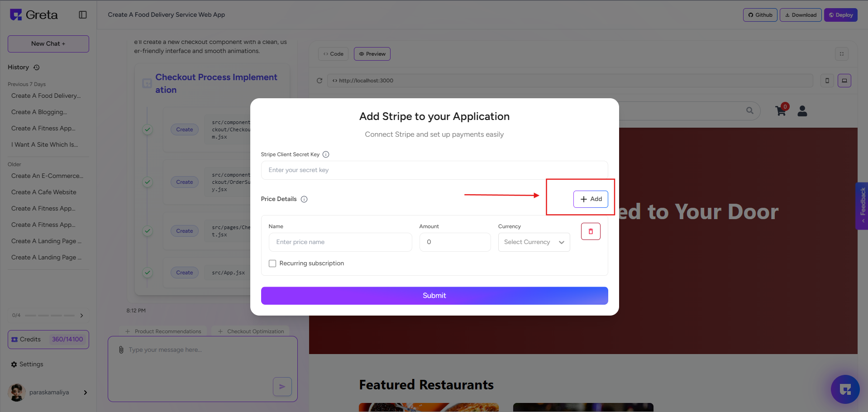This screenshot has width=868, height=412.
Task: Click the Checkout Process card icon
Action: click(147, 83)
